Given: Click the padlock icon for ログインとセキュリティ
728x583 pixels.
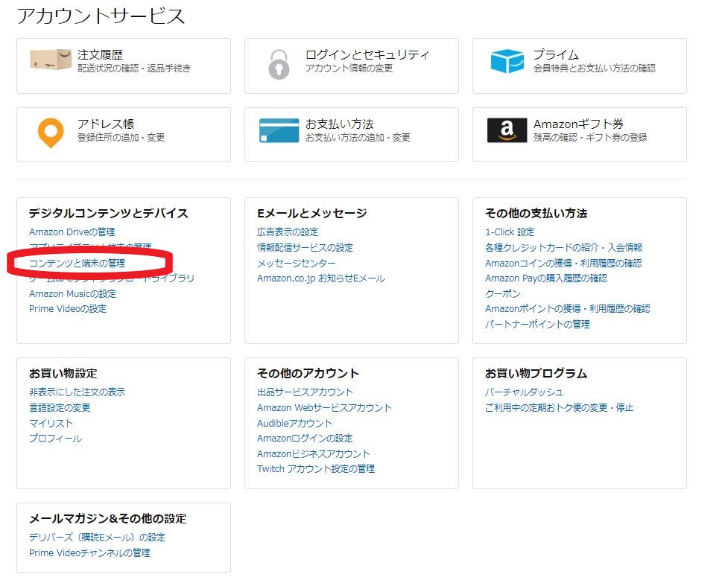Looking at the screenshot, I should point(279,65).
